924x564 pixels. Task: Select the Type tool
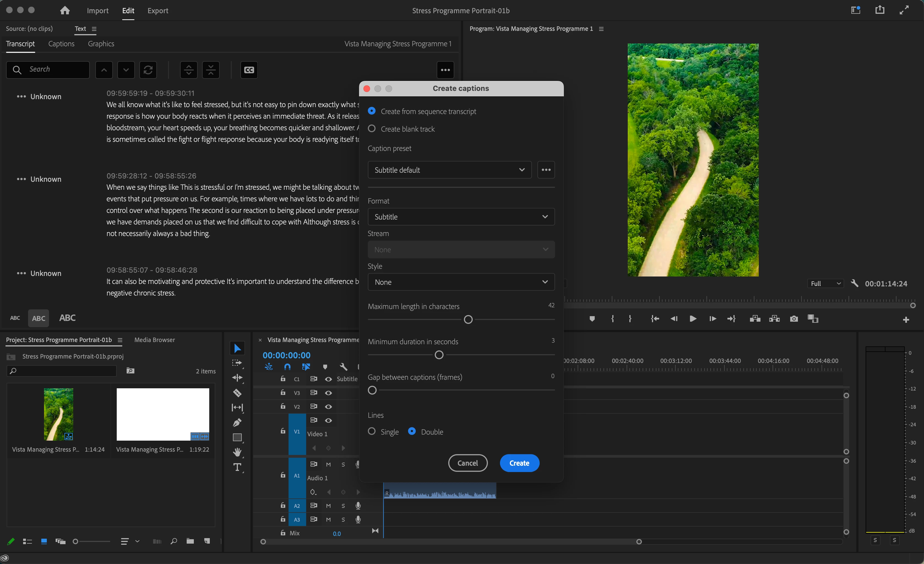point(237,467)
